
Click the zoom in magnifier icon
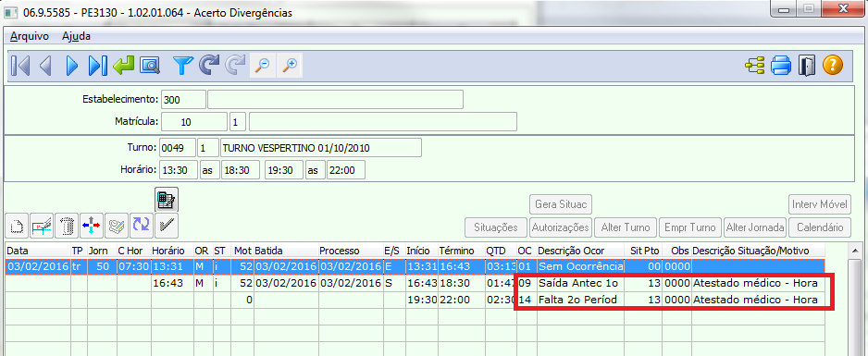[290, 66]
